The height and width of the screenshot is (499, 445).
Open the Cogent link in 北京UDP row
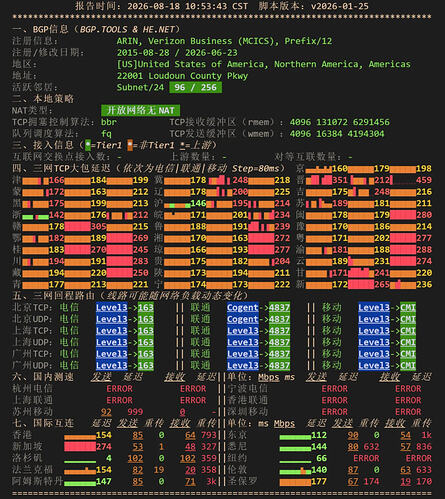coord(242,319)
